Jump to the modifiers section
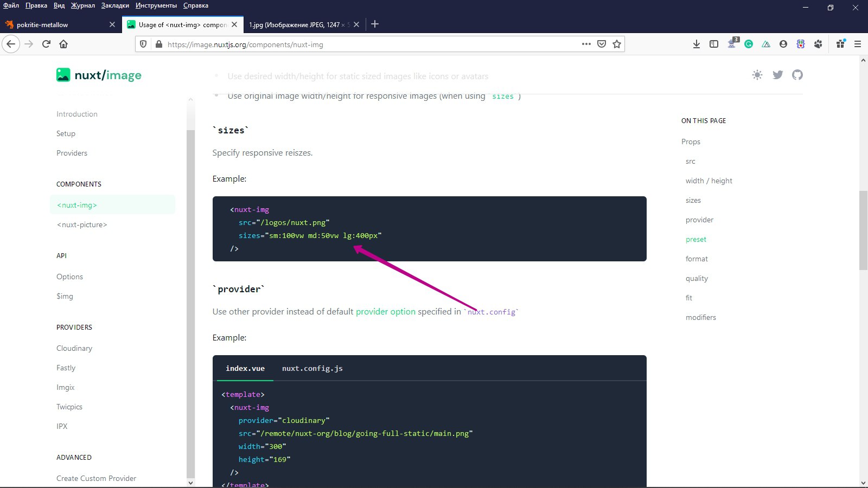The width and height of the screenshot is (868, 488). 700,317
